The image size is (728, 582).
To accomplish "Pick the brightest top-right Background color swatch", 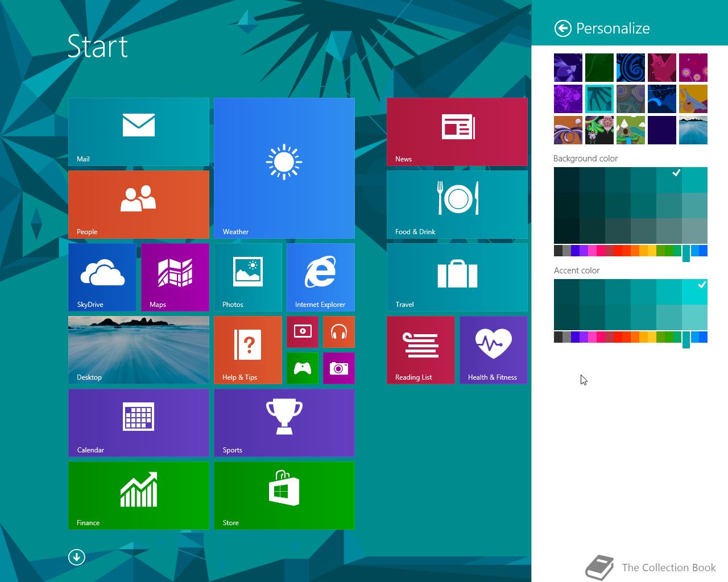I will click(694, 180).
